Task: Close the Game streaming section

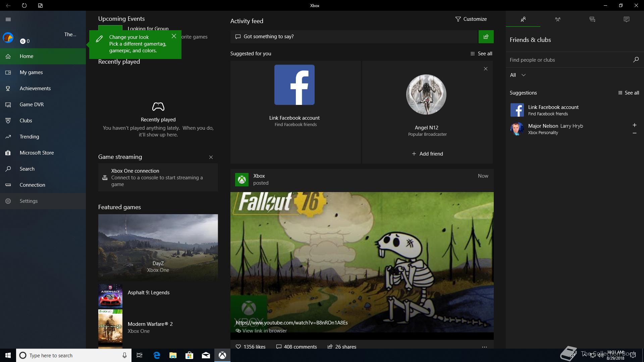Action: point(211,157)
